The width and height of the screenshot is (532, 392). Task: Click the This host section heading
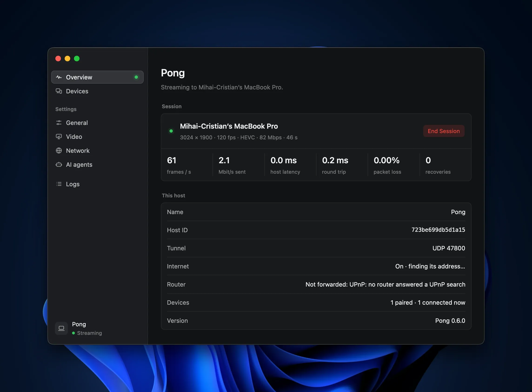(x=173, y=196)
